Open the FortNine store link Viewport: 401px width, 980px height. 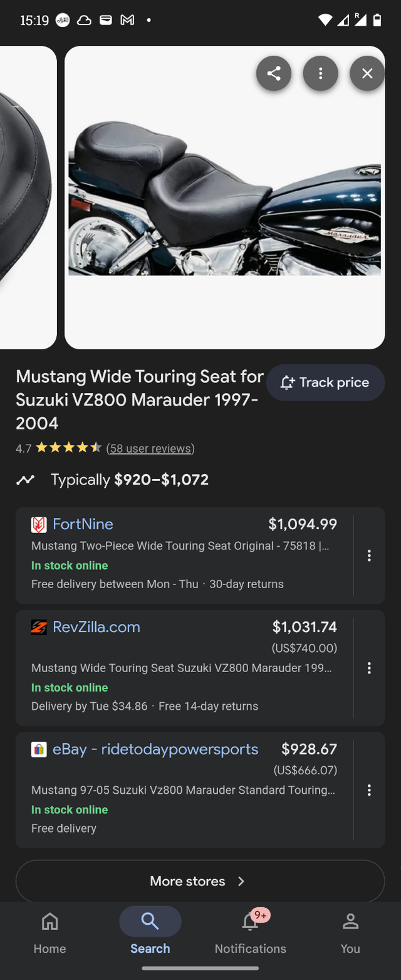tap(83, 524)
